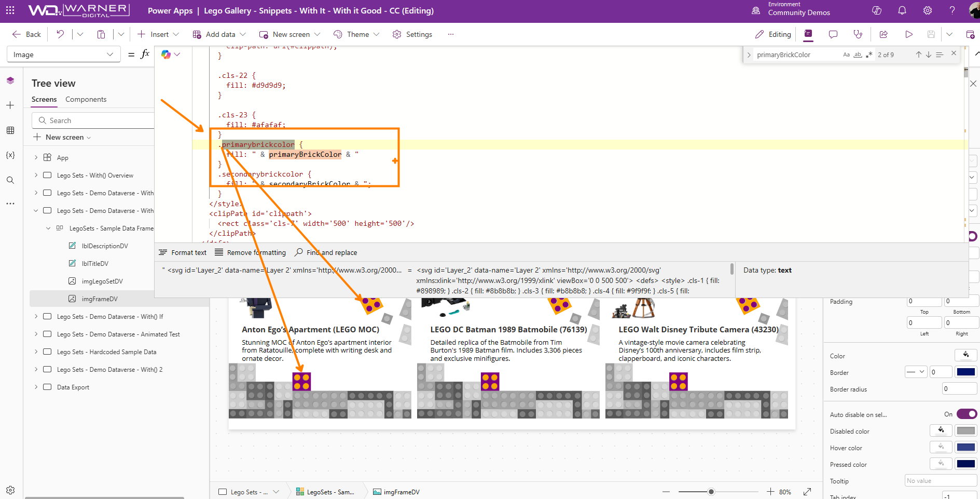
Task: Open the New screen toolbar dropdown
Action: (x=289, y=34)
